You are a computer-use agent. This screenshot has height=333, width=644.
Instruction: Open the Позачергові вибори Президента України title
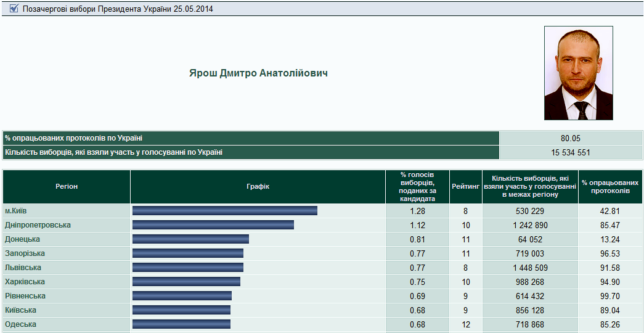click(118, 9)
